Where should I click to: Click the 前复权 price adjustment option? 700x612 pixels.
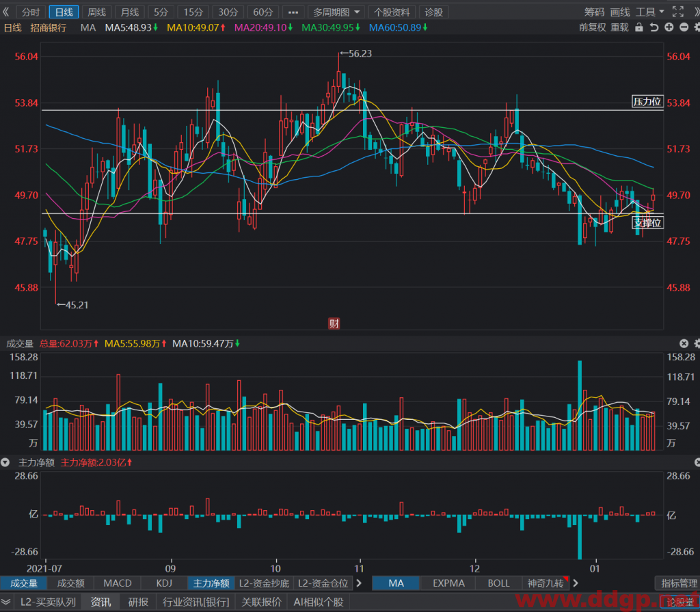point(593,27)
